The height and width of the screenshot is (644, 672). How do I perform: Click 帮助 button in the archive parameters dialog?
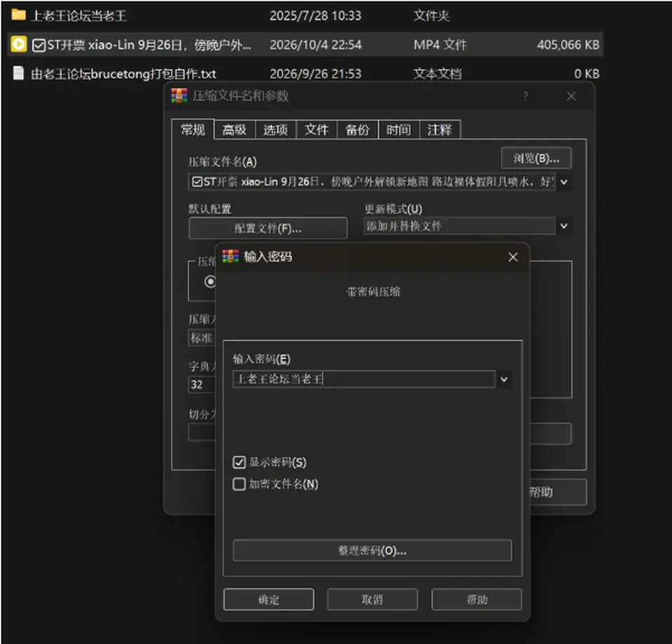coord(558,492)
